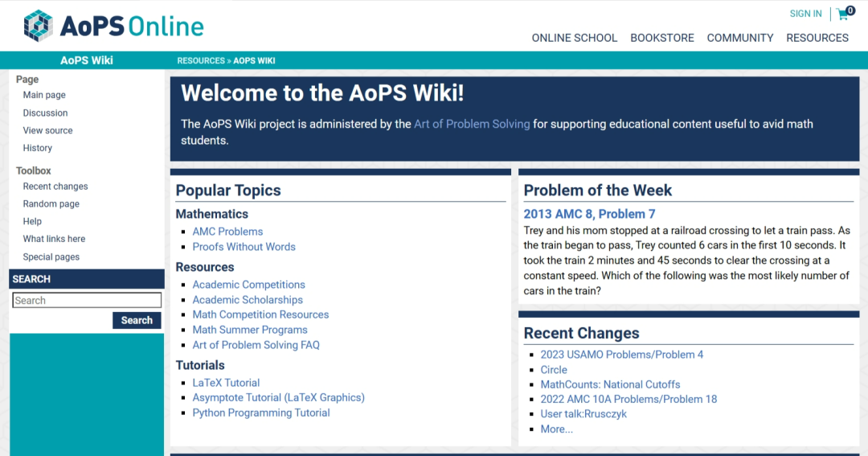Click the SIGN IN link

pyautogui.click(x=805, y=14)
